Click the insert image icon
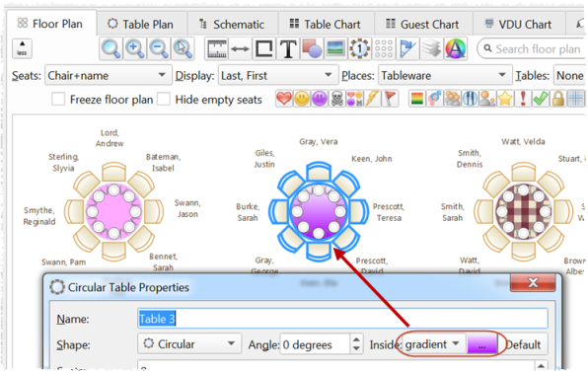The width and height of the screenshot is (588, 374). click(x=335, y=48)
